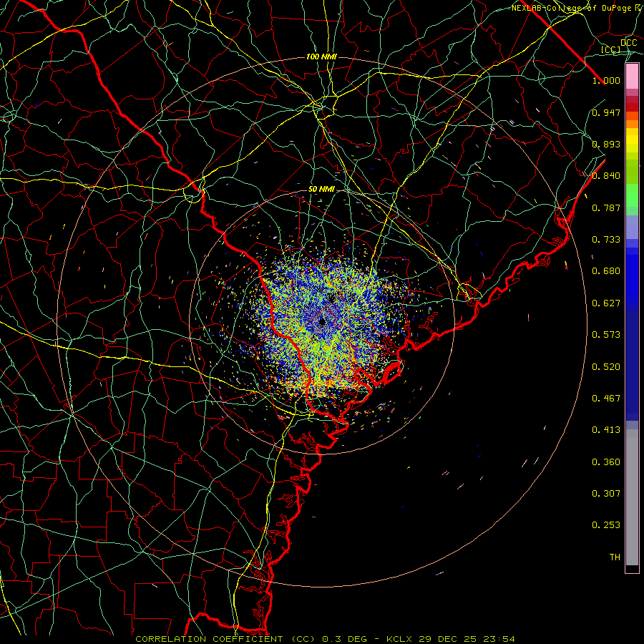Viewport: 644px width, 644px height.
Task: Click the gray band of the color bar
Action: 632,497
